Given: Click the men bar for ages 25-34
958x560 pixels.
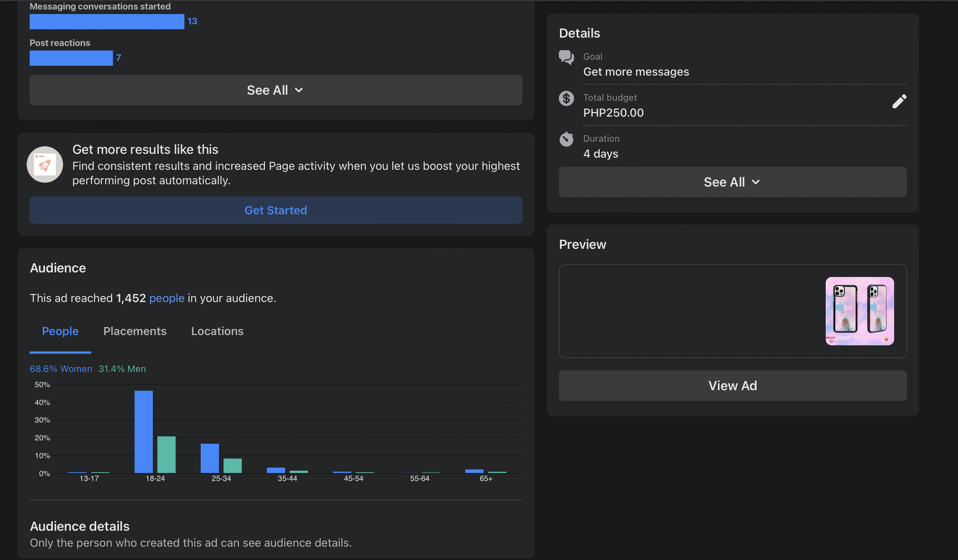Looking at the screenshot, I should 232,466.
